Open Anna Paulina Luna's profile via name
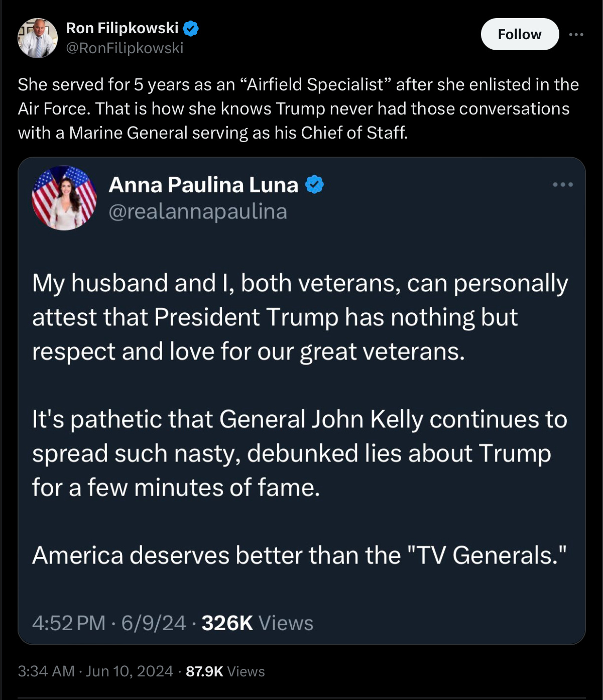 pos(203,185)
